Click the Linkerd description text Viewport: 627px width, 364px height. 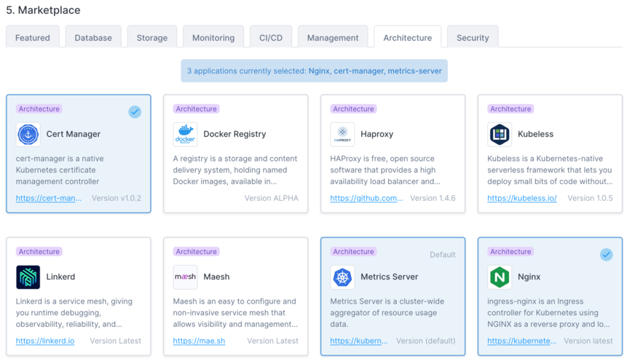pyautogui.click(x=74, y=313)
